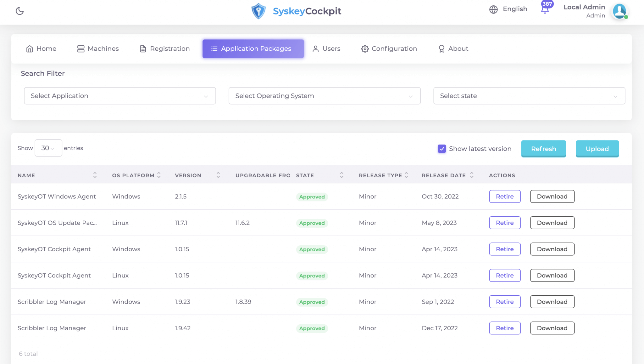Open the Local Admin avatar
Screen dimensions: 644x364
(x=619, y=11)
